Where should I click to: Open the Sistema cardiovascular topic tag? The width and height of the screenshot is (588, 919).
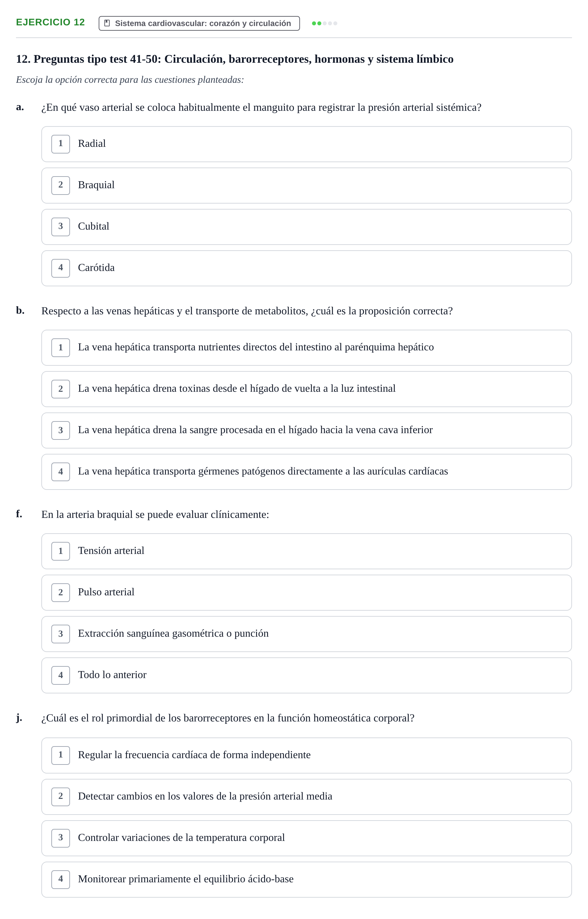199,23
